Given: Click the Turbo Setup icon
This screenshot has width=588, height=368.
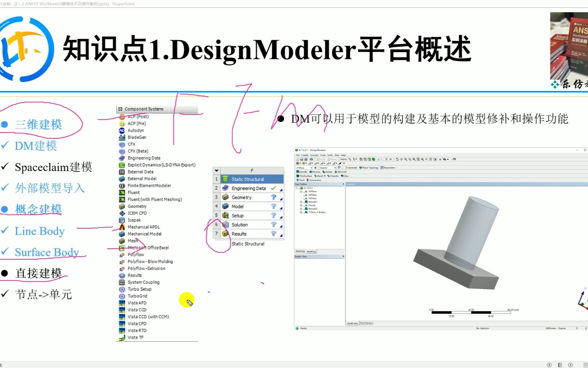Looking at the screenshot, I should (x=122, y=289).
